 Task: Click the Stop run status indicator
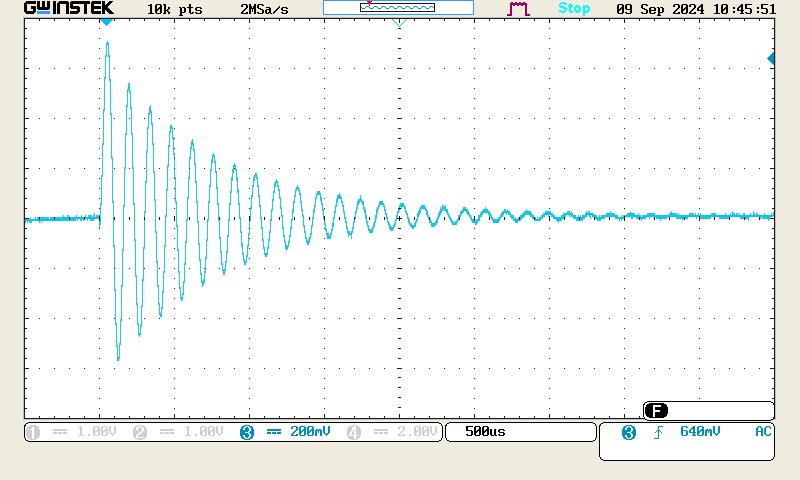click(574, 8)
